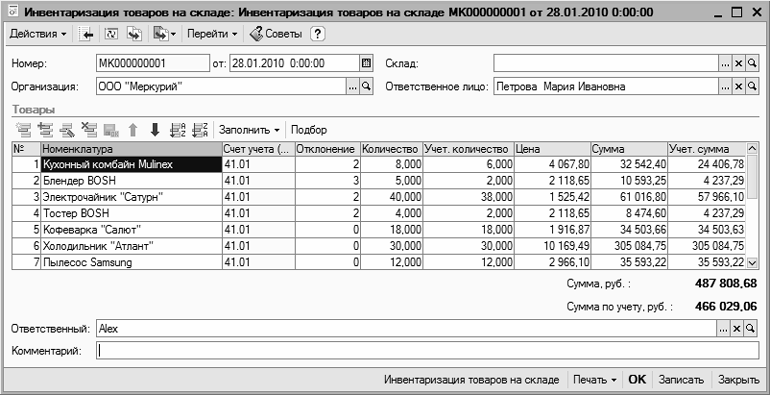Move selected row down with the arrow icon

[x=155, y=130]
